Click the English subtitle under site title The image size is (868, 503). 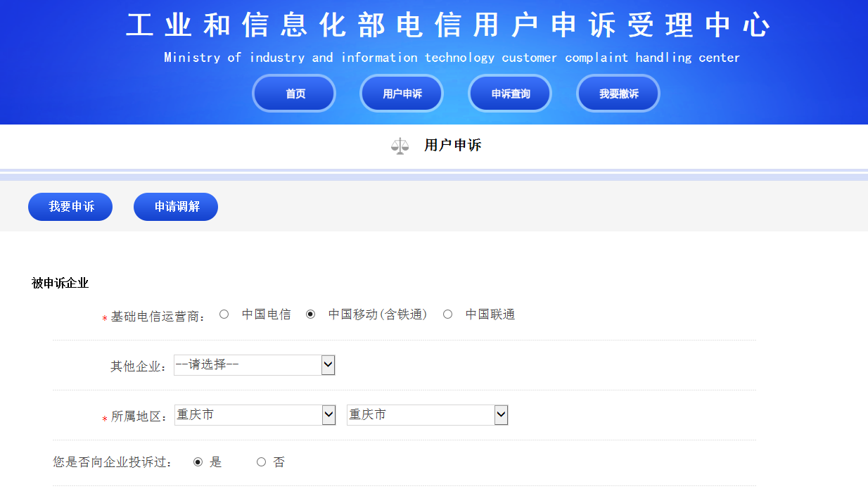point(452,58)
